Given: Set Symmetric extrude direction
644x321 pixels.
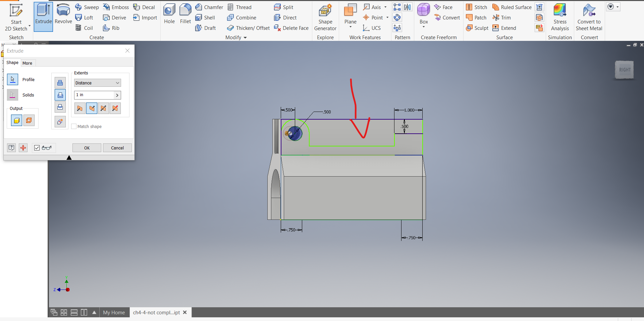Looking at the screenshot, I should (103, 108).
